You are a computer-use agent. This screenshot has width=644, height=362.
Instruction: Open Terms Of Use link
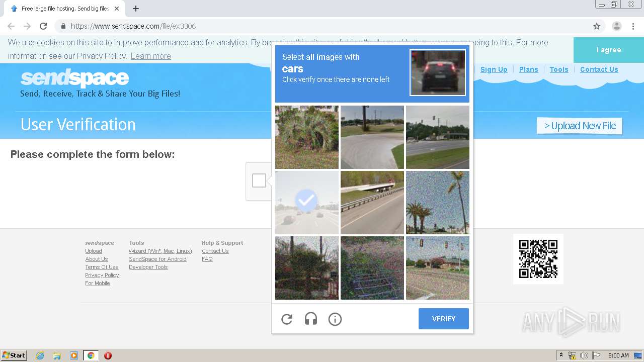coord(102,267)
